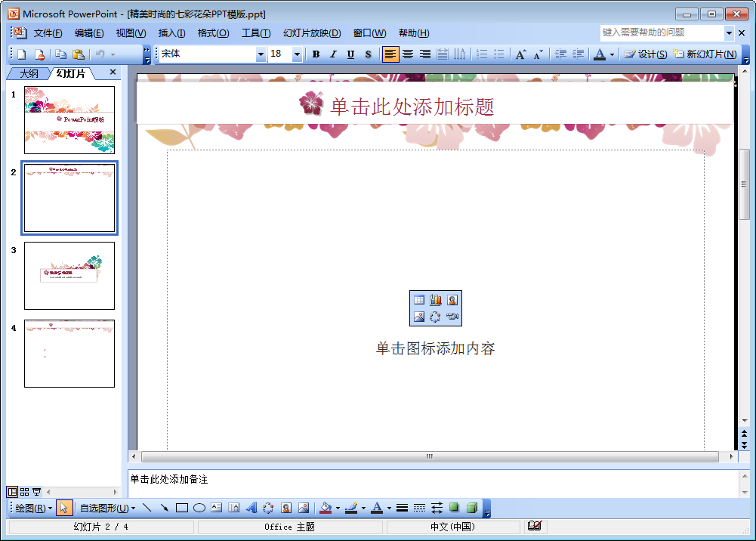Click the Permission document icon

39,54
